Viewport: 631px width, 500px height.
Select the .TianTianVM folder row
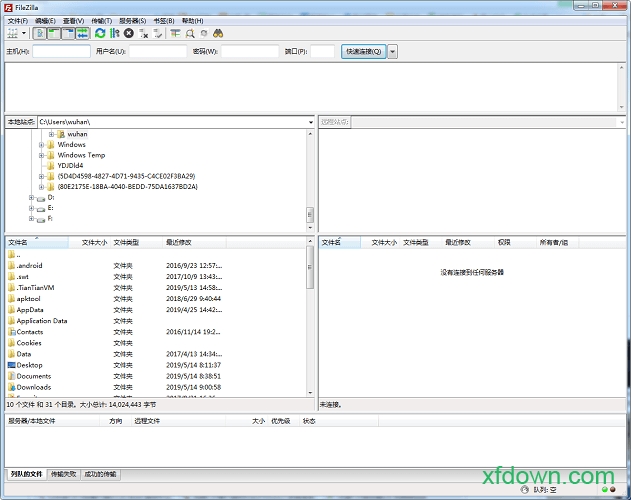(156, 287)
